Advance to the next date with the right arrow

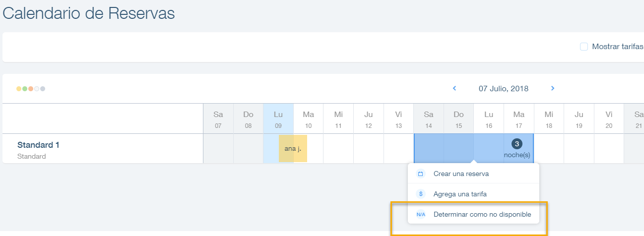pos(553,88)
